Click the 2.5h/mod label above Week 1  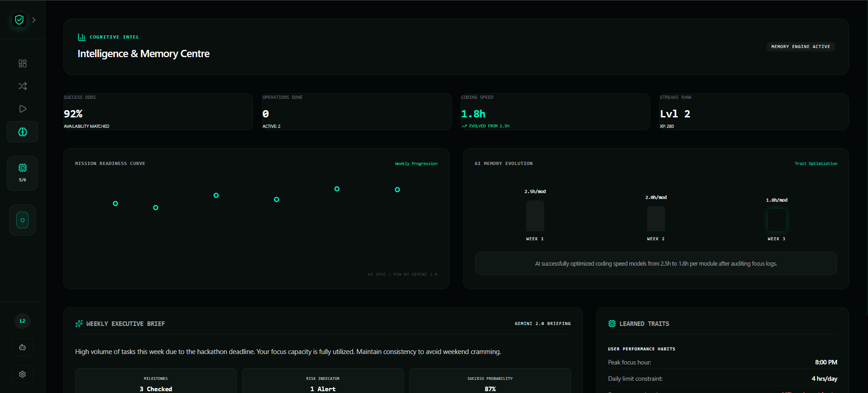(x=535, y=192)
